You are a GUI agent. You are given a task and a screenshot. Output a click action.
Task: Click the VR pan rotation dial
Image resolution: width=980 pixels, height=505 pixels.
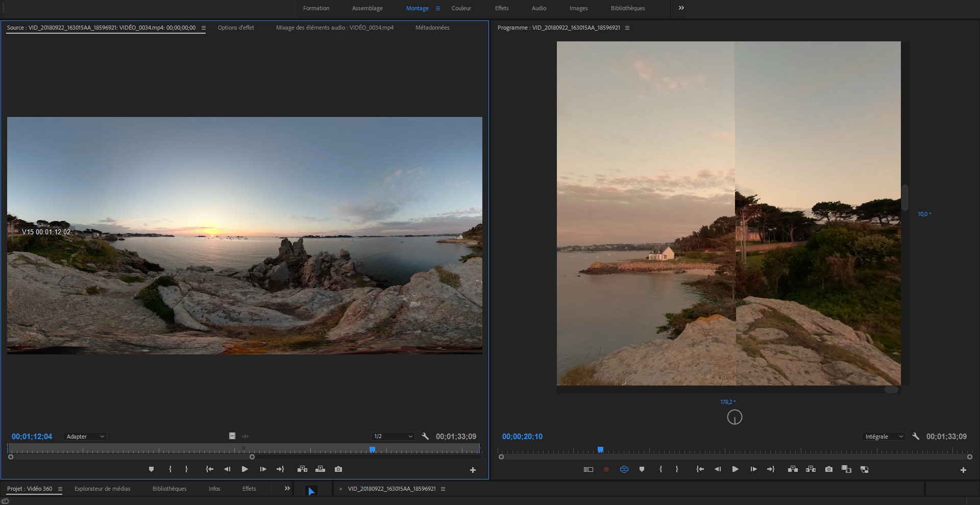coord(734,417)
